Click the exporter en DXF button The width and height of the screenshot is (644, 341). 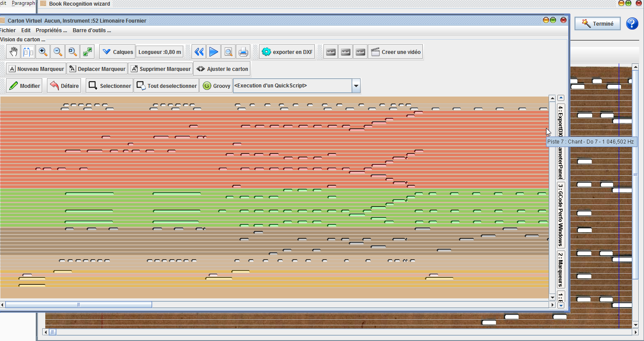287,52
